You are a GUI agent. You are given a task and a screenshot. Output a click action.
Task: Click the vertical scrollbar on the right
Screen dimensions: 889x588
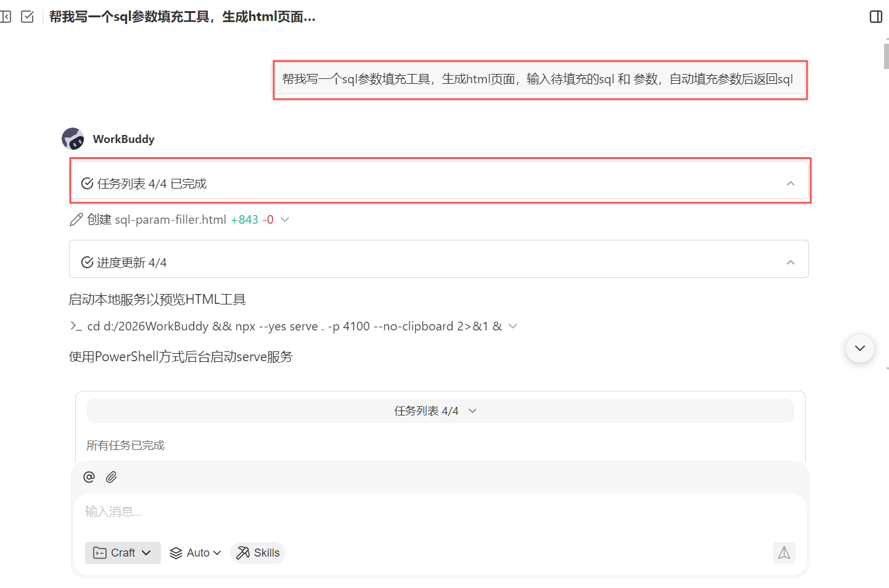point(885,55)
